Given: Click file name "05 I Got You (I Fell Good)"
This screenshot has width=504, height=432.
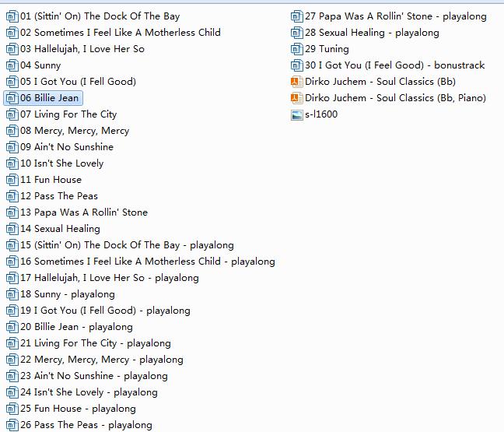Looking at the screenshot, I should (x=78, y=82).
